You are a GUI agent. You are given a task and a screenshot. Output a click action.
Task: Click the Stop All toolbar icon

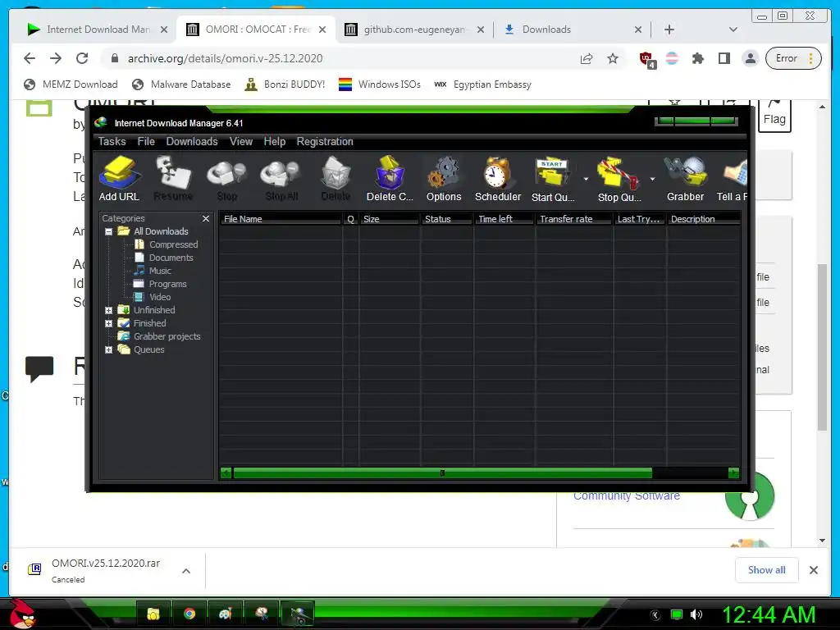tap(281, 179)
